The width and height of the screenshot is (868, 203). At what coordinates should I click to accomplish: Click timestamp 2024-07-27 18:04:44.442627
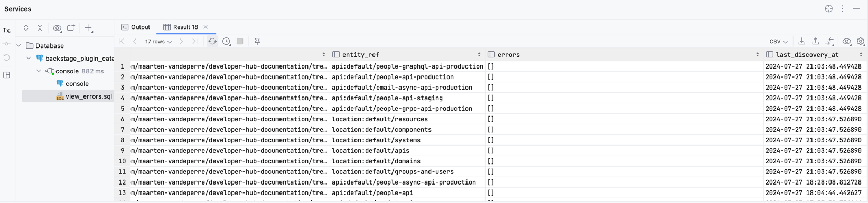[x=813, y=193]
